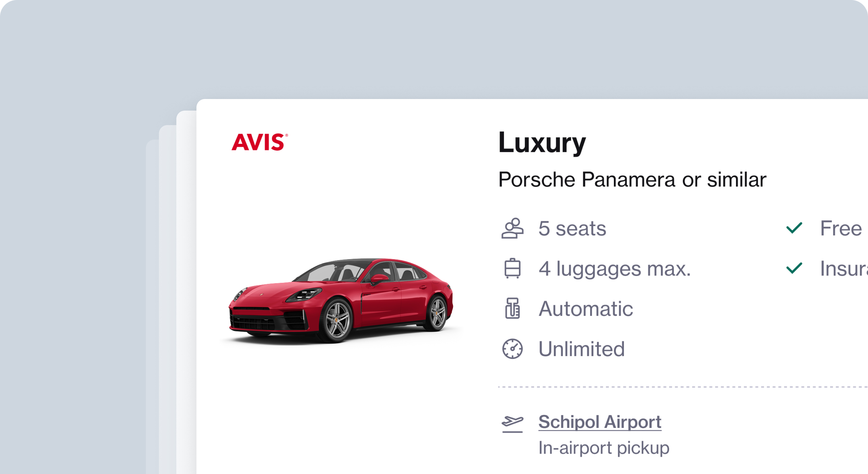Click the green checkmark next to Free
Viewport: 868px width, 474px height.
pyautogui.click(x=794, y=228)
